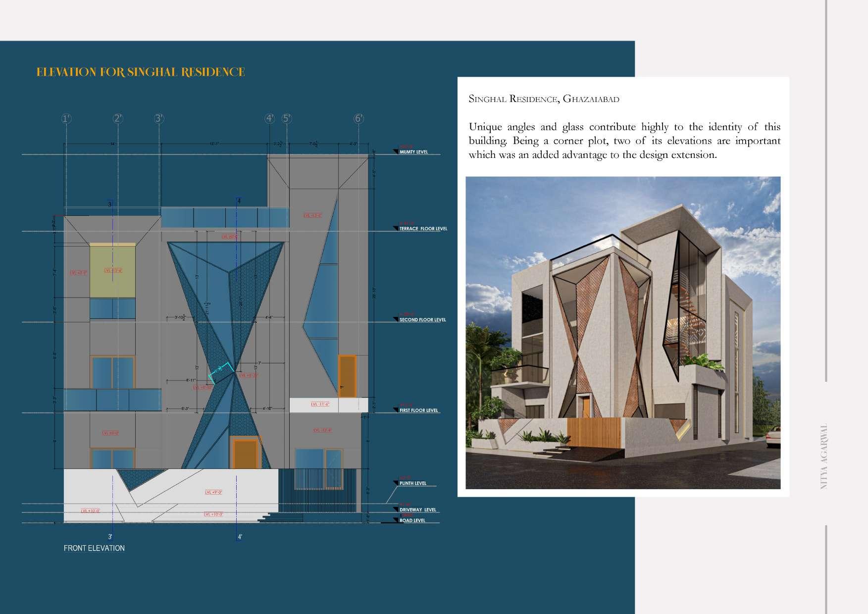Click the Driveway Level marker triangle
868x614 pixels.
[x=396, y=510]
